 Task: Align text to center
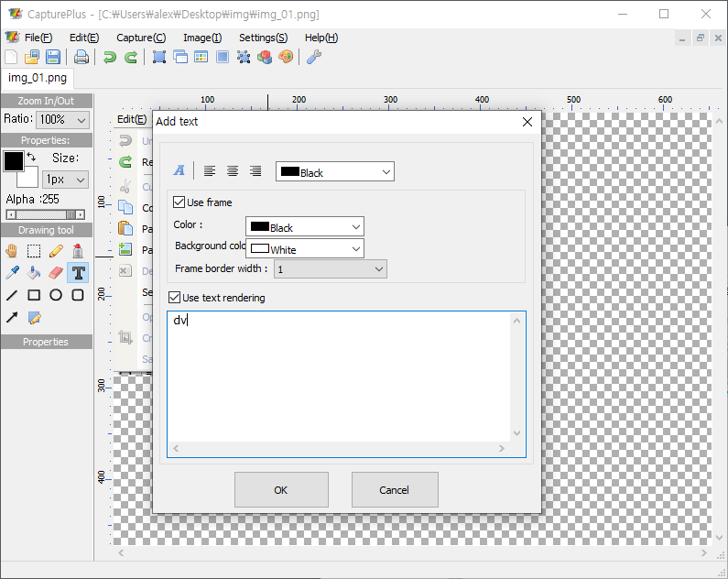(233, 171)
